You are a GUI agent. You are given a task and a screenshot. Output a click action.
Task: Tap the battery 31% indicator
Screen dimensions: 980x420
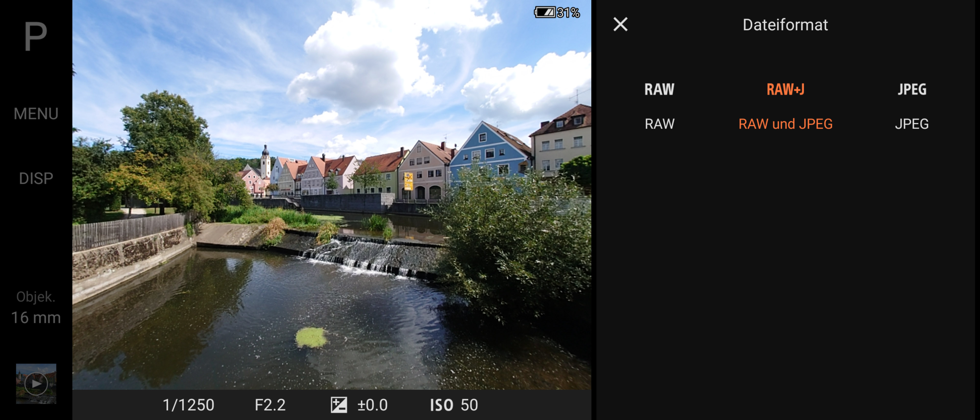(557, 13)
